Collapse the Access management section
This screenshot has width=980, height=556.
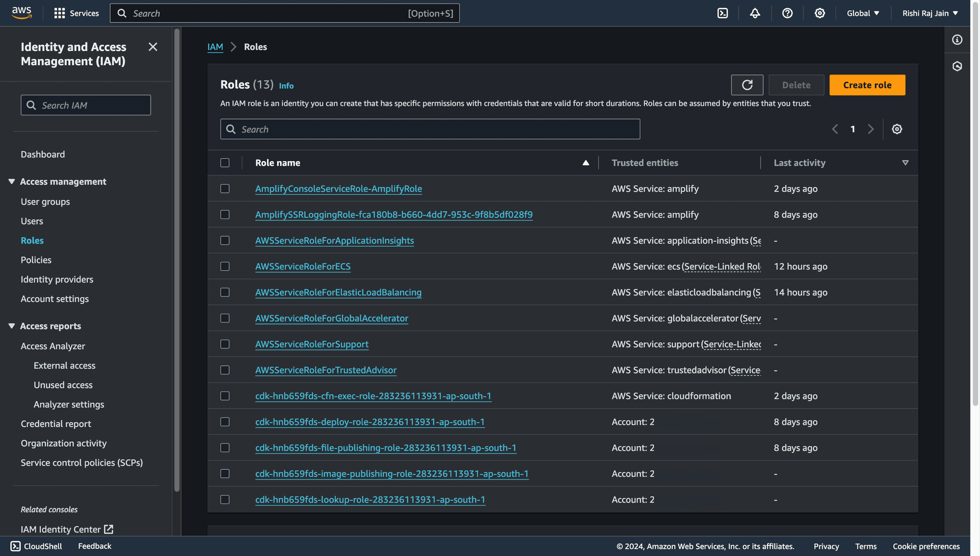(x=11, y=182)
